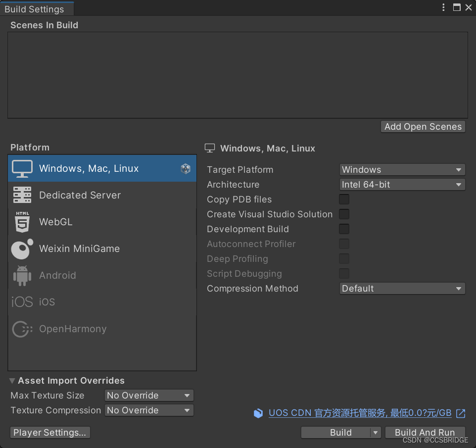Enable the Development Build checkbox
This screenshot has height=448, width=476.
tap(344, 229)
